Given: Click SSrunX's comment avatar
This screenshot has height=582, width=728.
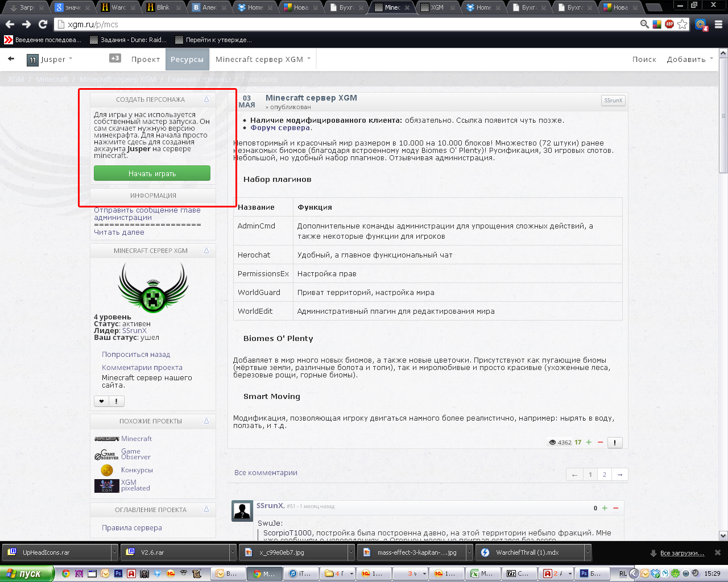Looking at the screenshot, I should coord(242,511).
